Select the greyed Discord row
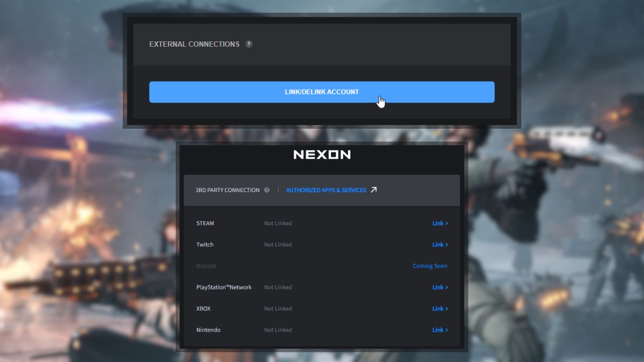This screenshot has width=644, height=362. tap(206, 266)
